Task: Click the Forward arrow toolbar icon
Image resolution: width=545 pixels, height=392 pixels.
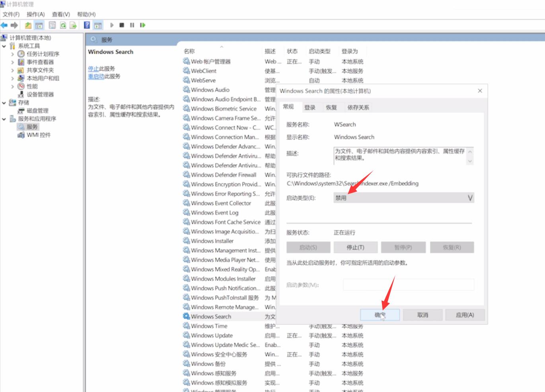Action: 14,25
